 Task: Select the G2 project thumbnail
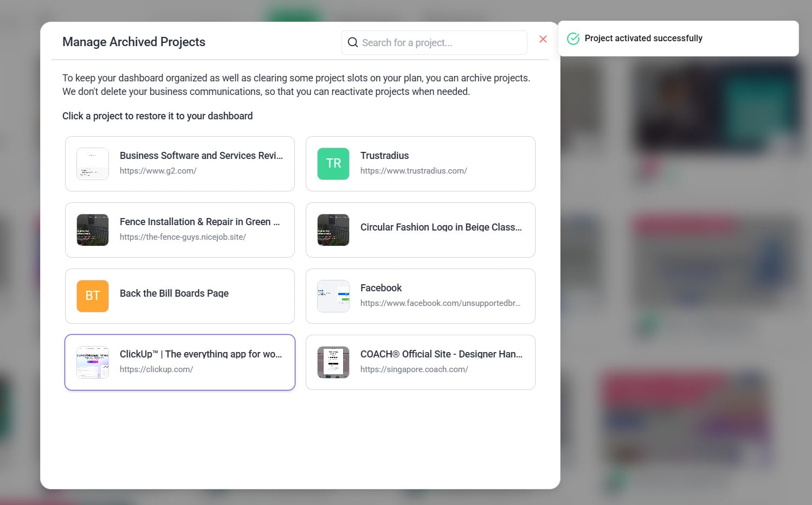93,164
